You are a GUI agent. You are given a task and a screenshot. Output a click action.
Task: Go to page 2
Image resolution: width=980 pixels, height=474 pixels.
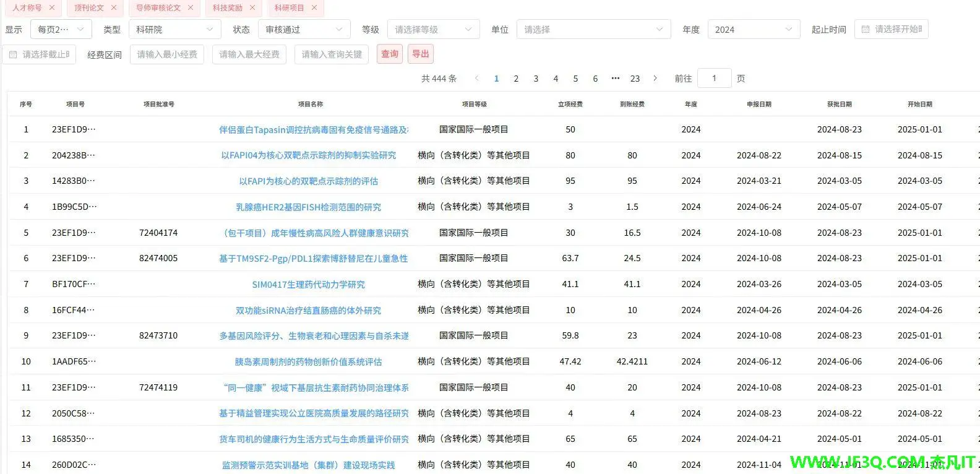click(516, 79)
